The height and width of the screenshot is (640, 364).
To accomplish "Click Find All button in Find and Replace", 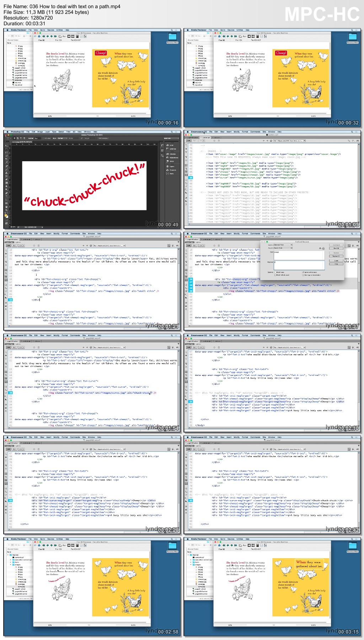I will tap(336, 248).
